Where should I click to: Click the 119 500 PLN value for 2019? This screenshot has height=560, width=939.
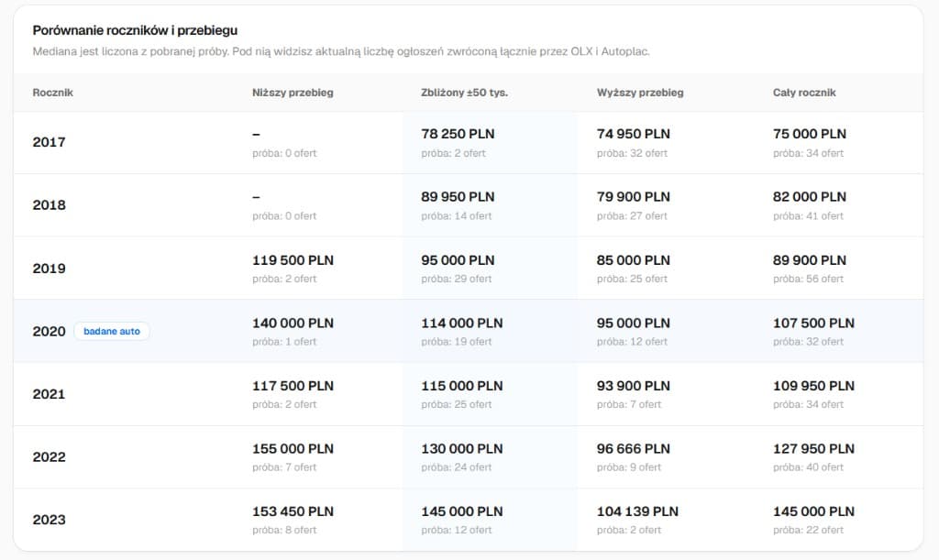(293, 260)
